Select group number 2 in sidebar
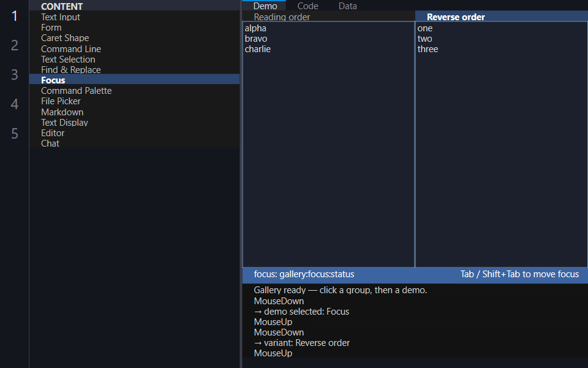 click(15, 45)
